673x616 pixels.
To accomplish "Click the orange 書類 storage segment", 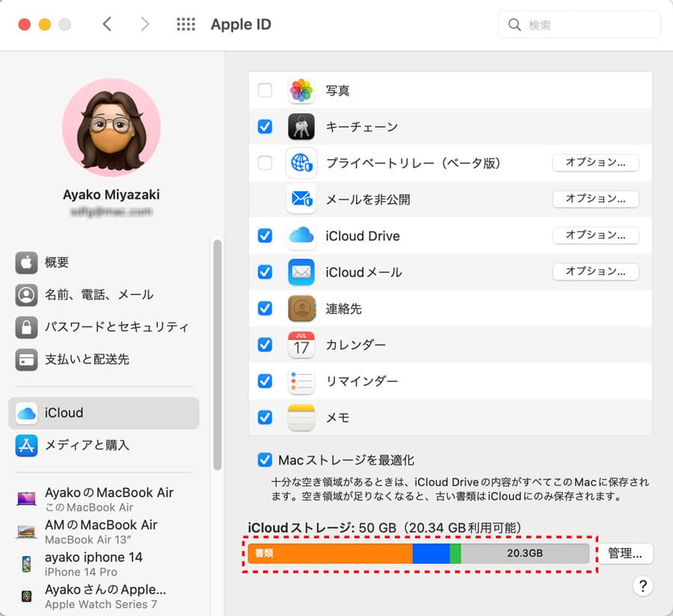I will (x=330, y=553).
